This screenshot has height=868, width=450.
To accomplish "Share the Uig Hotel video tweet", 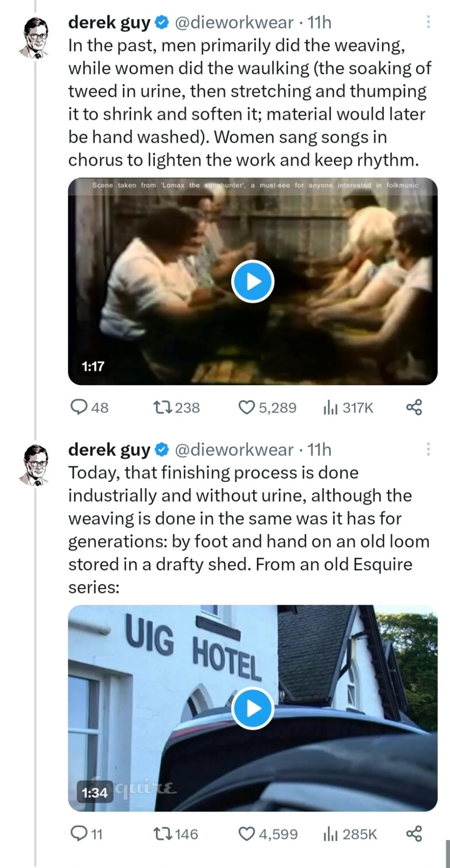I will (414, 834).
